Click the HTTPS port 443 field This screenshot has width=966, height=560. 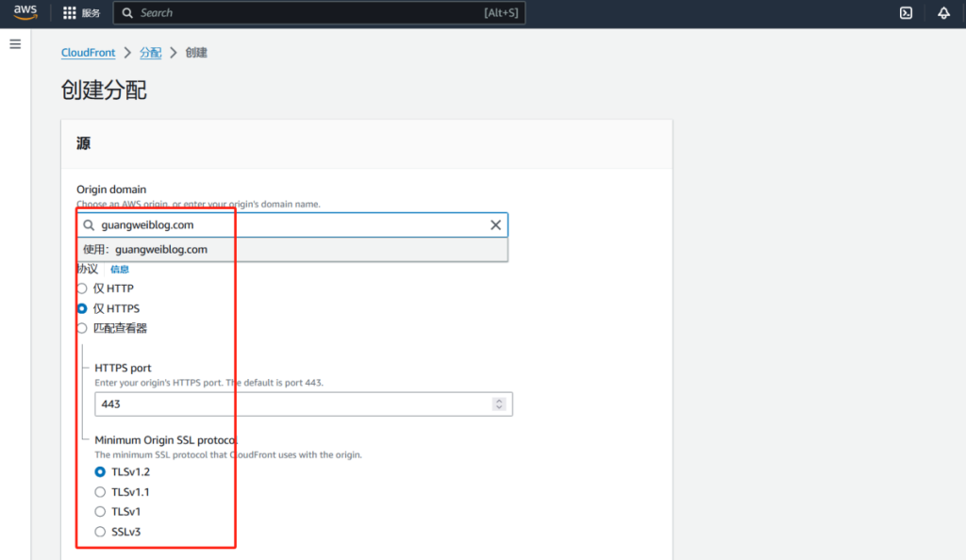coord(303,404)
